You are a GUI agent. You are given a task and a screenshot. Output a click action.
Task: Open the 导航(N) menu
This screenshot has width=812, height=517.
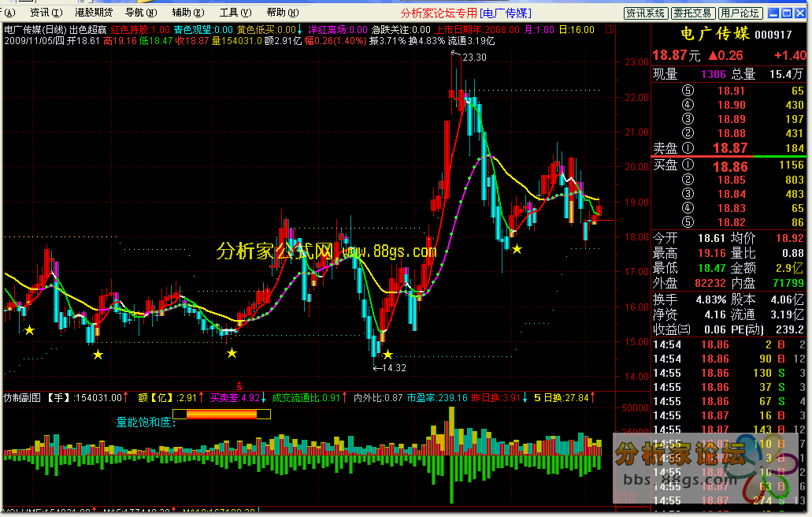click(x=141, y=13)
